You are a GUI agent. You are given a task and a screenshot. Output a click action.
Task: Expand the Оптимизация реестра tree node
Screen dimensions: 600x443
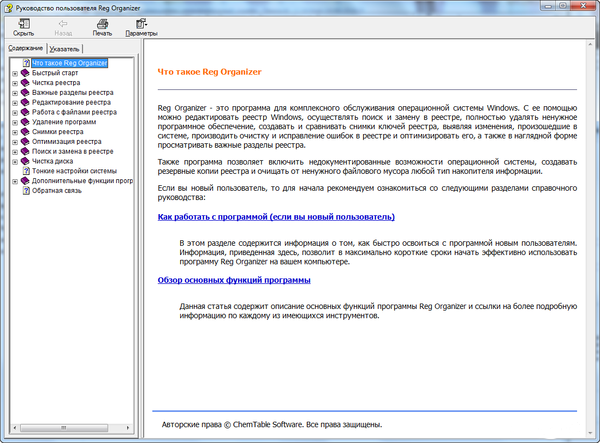click(x=13, y=141)
